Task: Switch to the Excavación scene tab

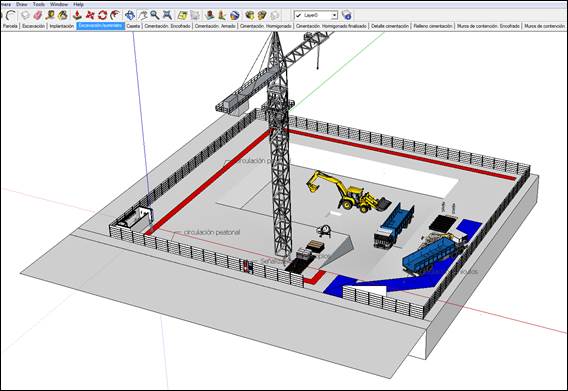Action: [x=33, y=26]
